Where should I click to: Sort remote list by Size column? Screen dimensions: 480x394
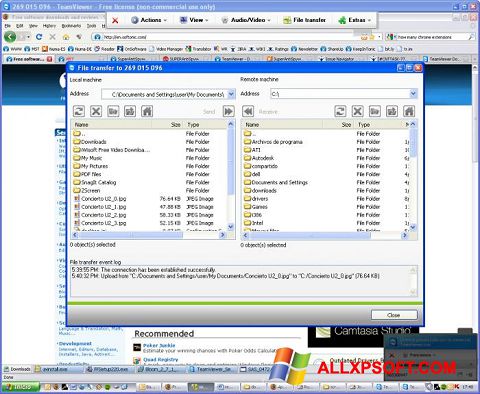tap(338, 125)
